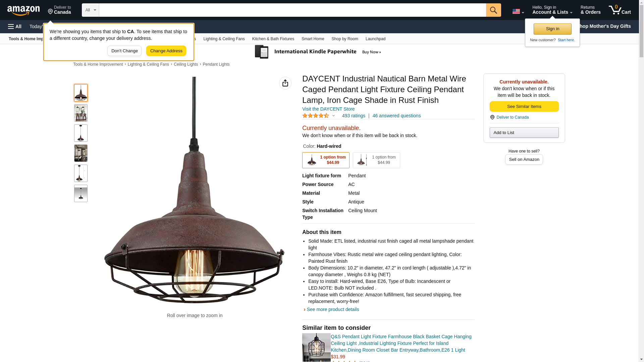Open the Smart Home tab
644x362 pixels.
pyautogui.click(x=313, y=39)
